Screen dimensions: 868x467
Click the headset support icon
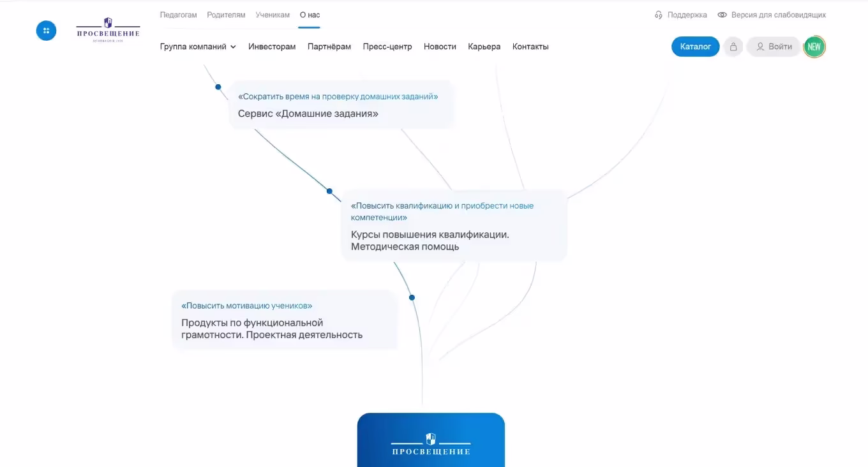(659, 15)
